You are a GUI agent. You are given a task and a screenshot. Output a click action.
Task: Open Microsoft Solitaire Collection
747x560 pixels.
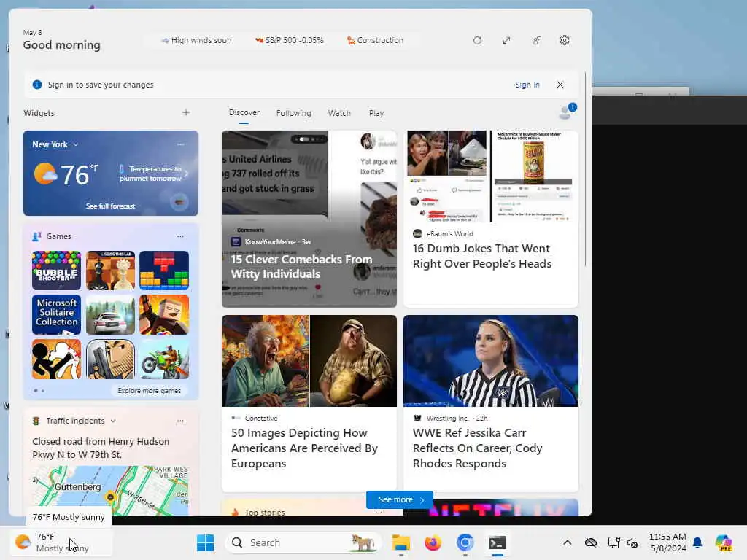(x=56, y=314)
